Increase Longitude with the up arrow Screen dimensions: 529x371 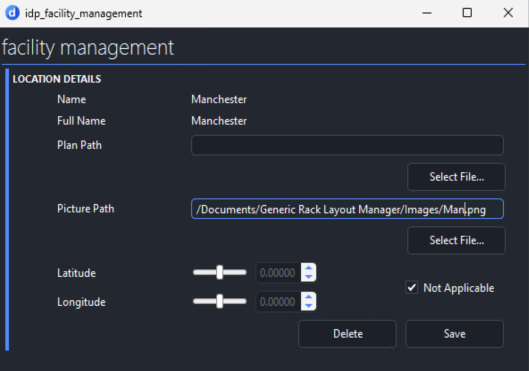pos(308,297)
